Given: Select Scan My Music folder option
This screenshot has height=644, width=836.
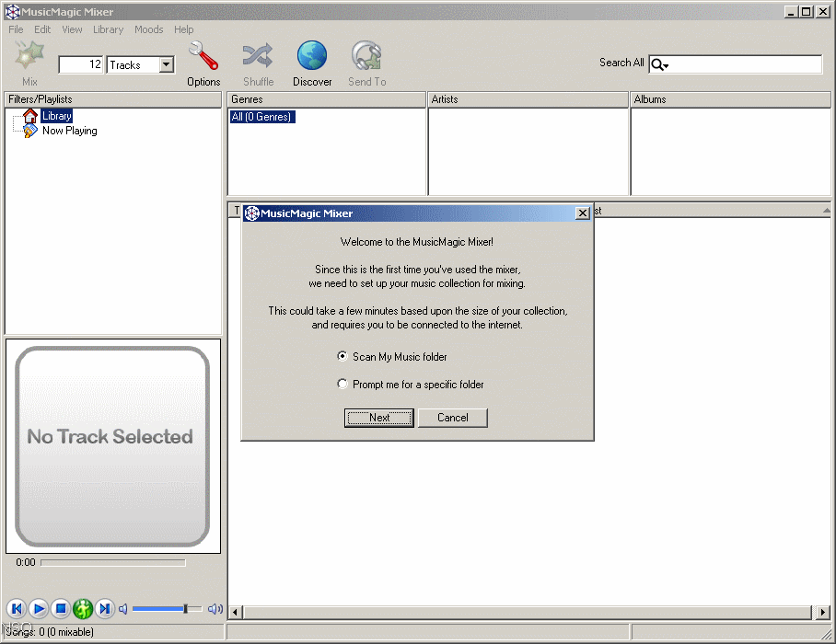Looking at the screenshot, I should (392, 356).
